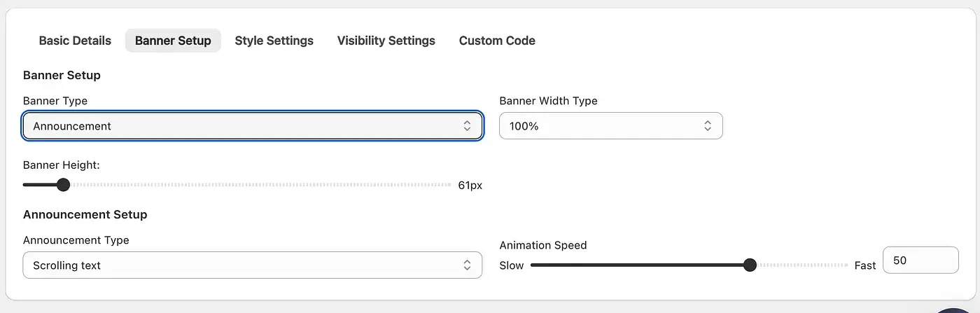Click the Slow label beside the speed slider
Screen dimensions: 980x313
tap(512, 265)
